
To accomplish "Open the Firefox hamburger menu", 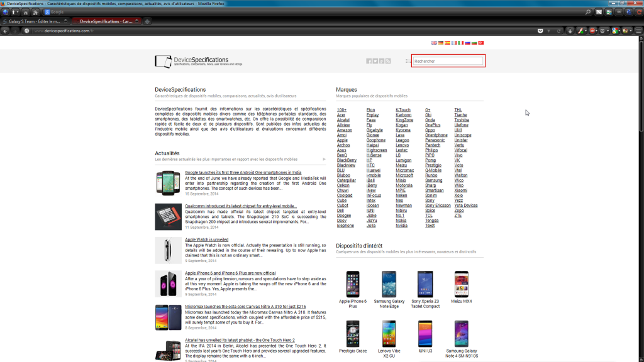I will coord(639,31).
